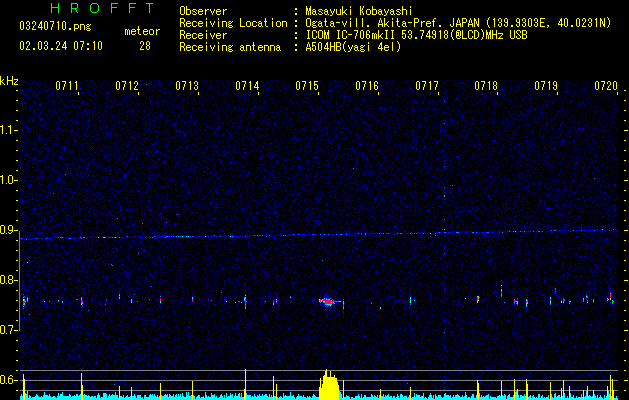Click the 0720 time marker

[606, 86]
